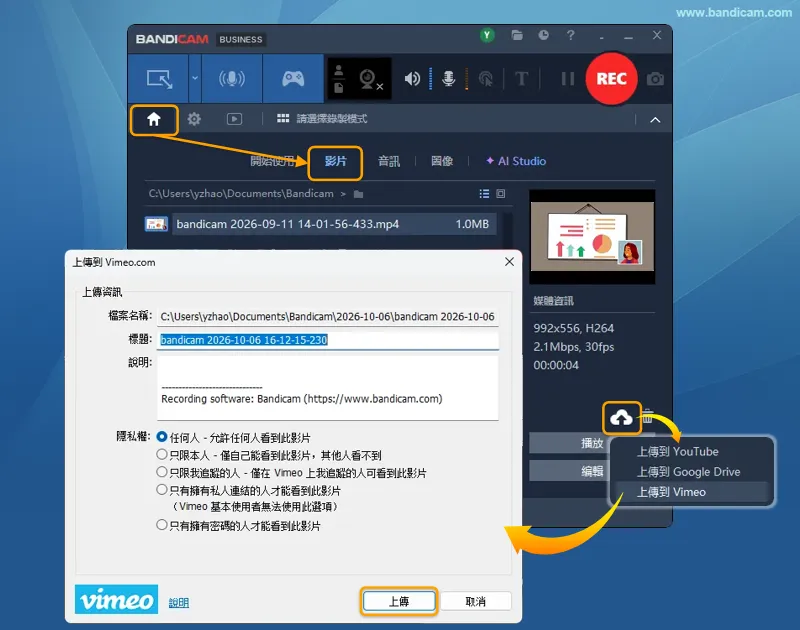The image size is (800, 630).
Task: Toggle the mouse click effect icon
Action: pyautogui.click(x=486, y=79)
